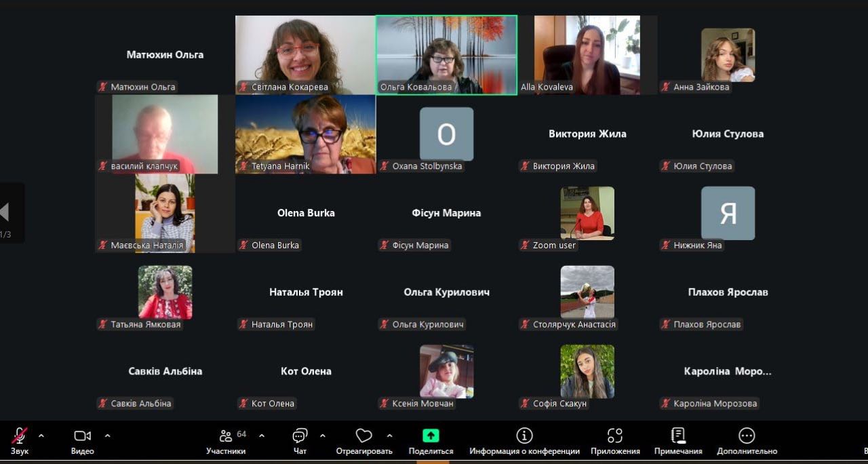Screen dimensions: 868x464
Task: Select Світлана Кокарева's video tile
Action: click(x=305, y=54)
